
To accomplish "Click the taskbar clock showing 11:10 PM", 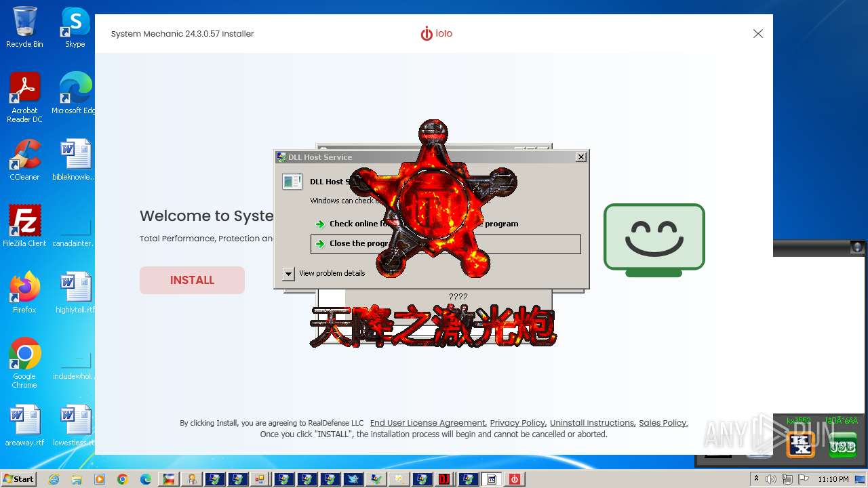I will 833,479.
